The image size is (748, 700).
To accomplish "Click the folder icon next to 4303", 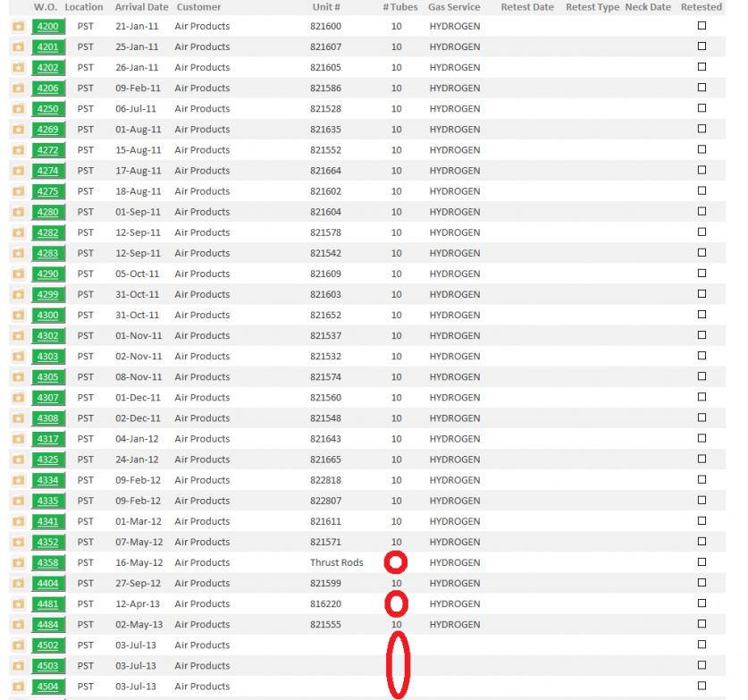I will [x=19, y=357].
